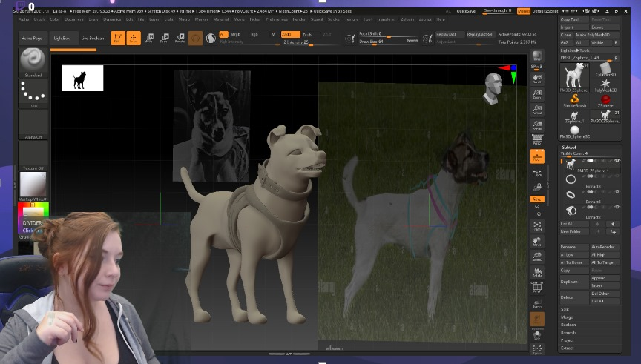Viewport: 641px width, 364px height.
Task: Toggle the A auto-color button
Action: pos(223,34)
